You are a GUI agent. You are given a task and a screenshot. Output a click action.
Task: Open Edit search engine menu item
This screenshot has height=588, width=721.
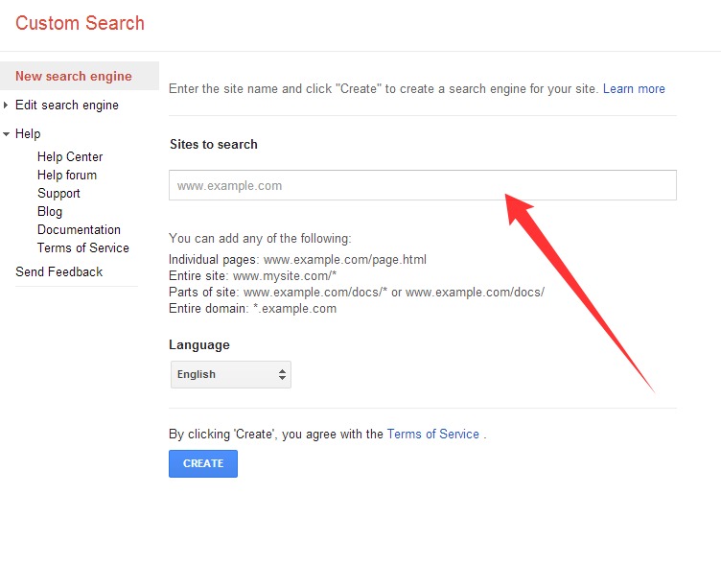click(x=67, y=106)
